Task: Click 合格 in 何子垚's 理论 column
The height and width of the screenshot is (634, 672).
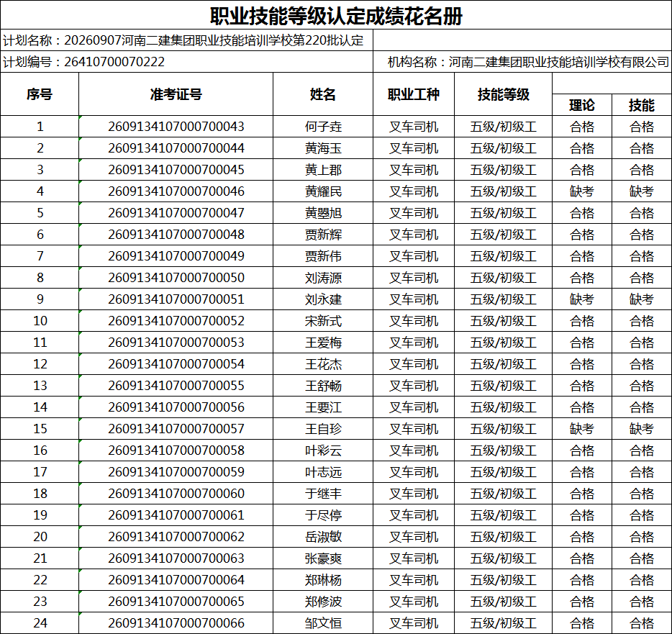Action: click(x=582, y=127)
